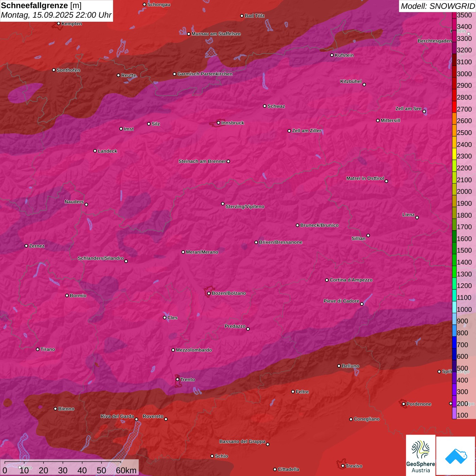Click the Zell am See marker
Screen dimensions: 476x476
click(424, 112)
